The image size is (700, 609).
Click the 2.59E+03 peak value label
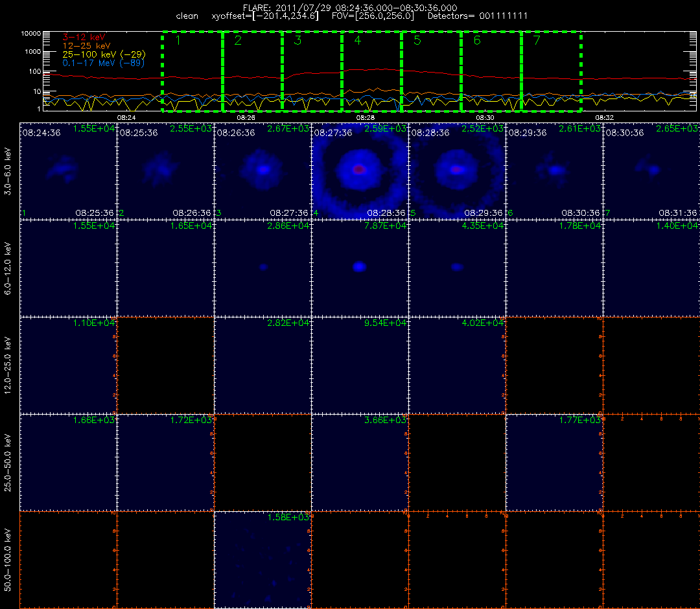385,128
